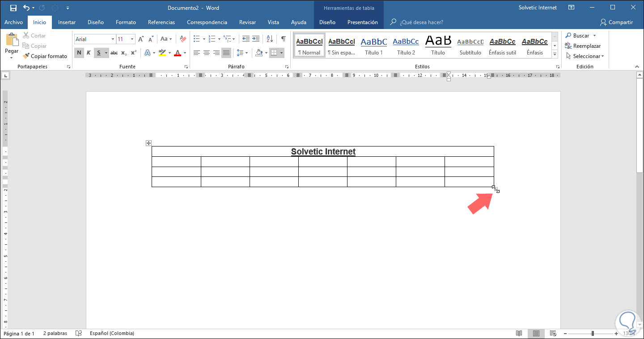
Task: Open the change case Aa dropdown
Action: (166, 39)
